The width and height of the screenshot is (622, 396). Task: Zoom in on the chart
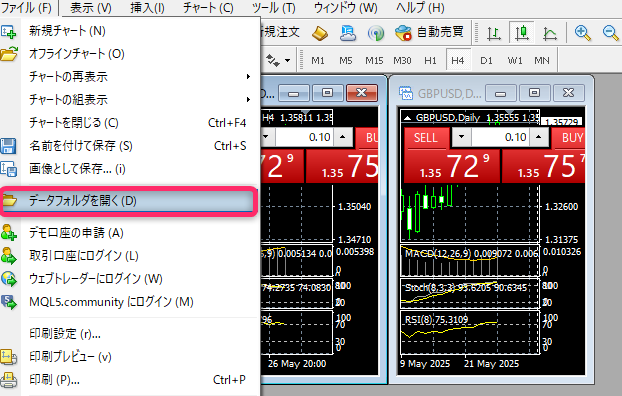click(x=583, y=33)
